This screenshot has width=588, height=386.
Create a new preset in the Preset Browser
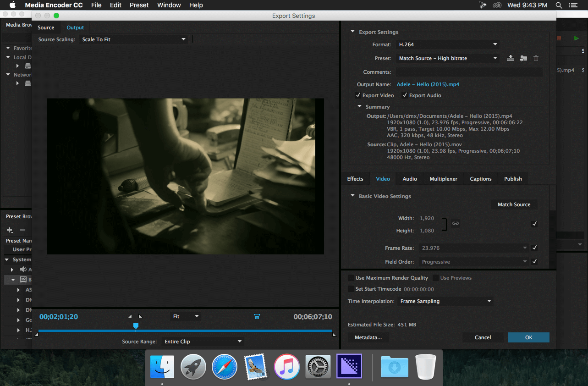tap(9, 229)
